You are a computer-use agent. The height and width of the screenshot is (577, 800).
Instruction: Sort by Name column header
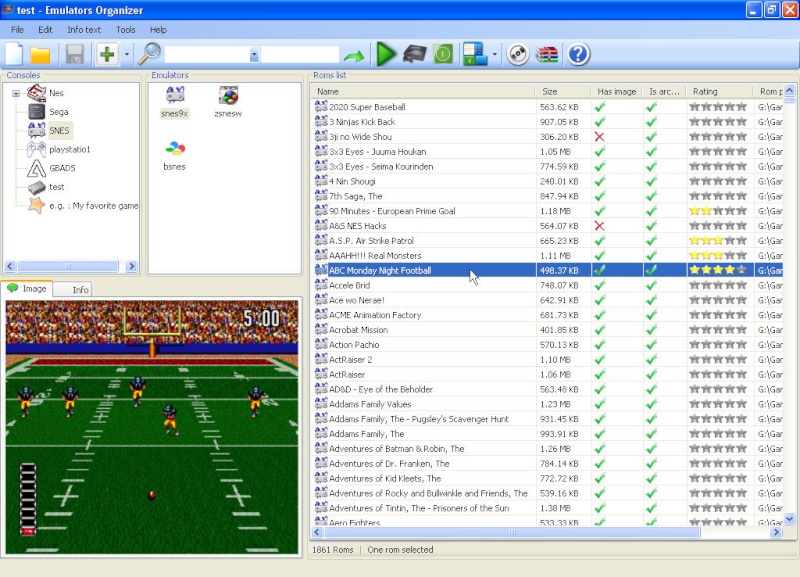coord(422,91)
